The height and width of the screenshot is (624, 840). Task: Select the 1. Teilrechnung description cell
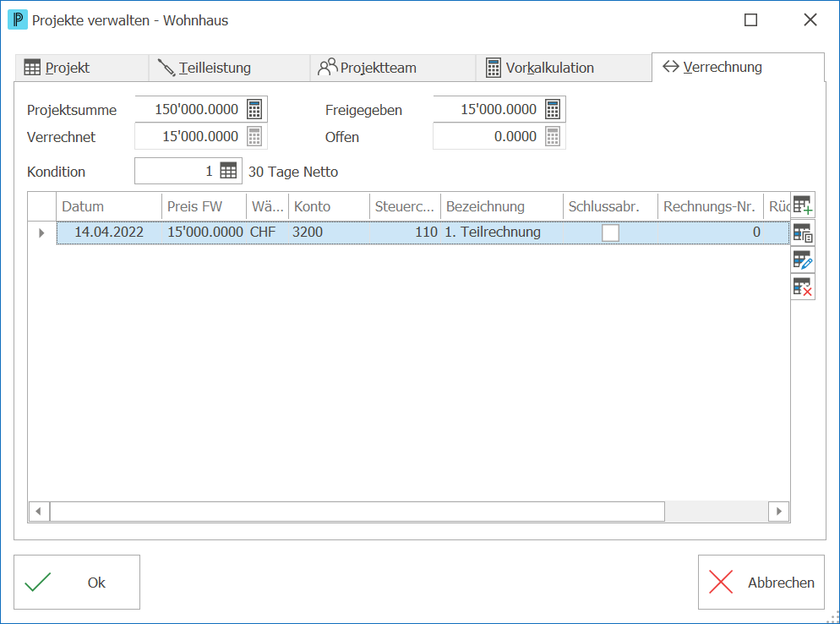coord(501,233)
